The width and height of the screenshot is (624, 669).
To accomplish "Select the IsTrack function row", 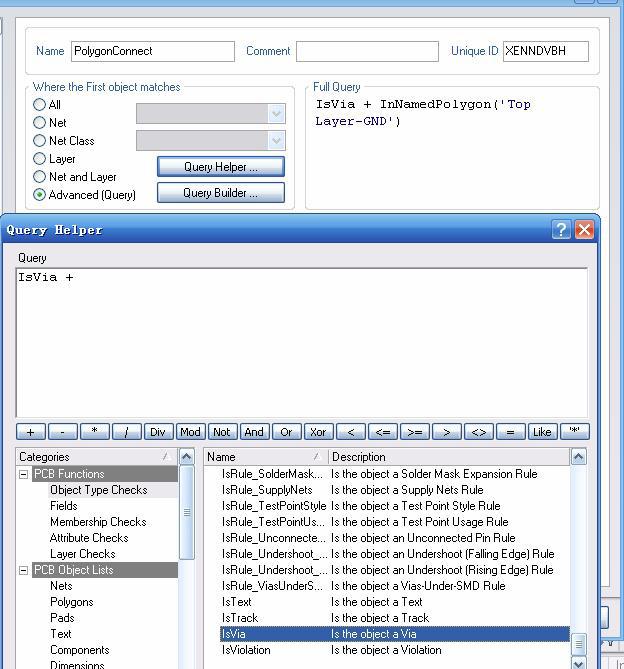I will point(395,618).
